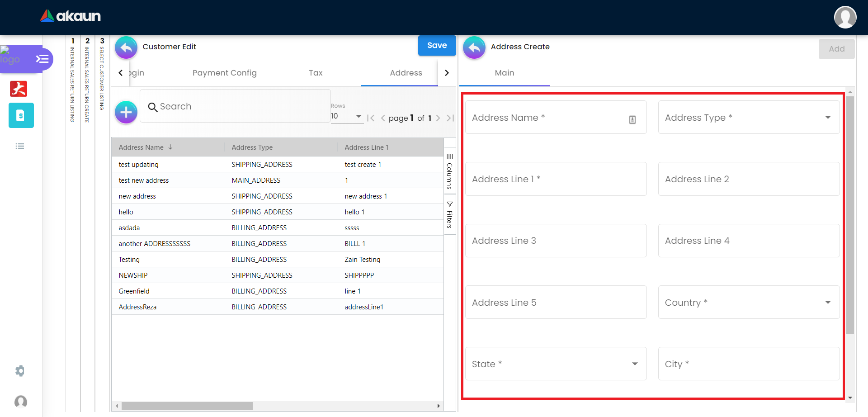Expand the Country dropdown

point(749,303)
